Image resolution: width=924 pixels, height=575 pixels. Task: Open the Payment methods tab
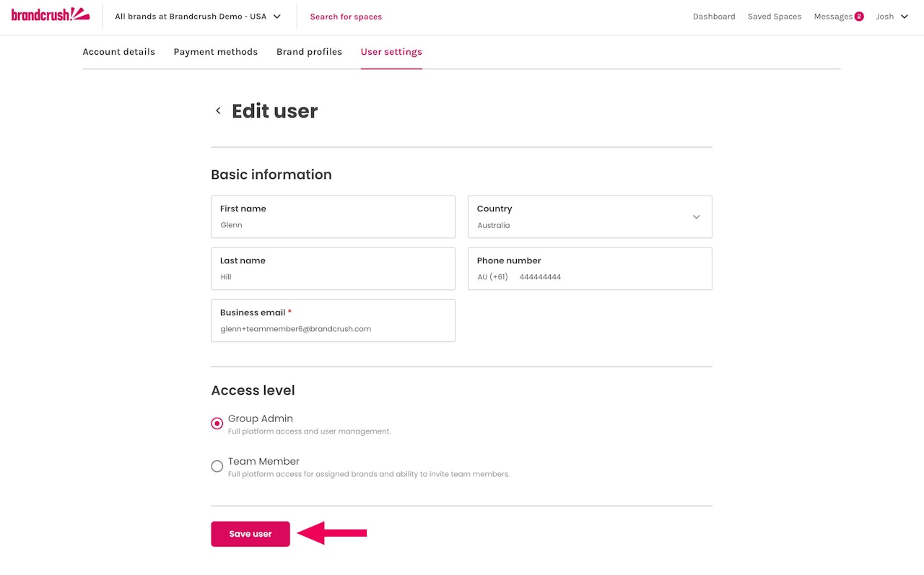coord(216,52)
